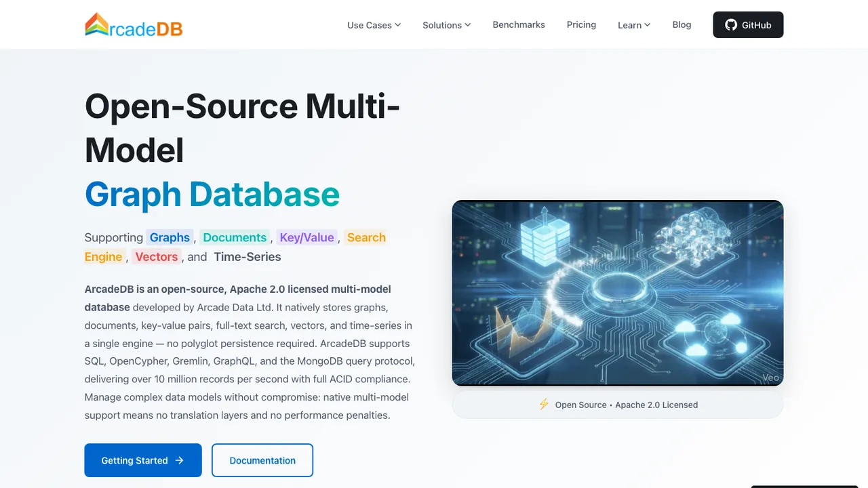This screenshot has height=488, width=868.
Task: Click the ArcadeDB logo
Action: [x=134, y=24]
